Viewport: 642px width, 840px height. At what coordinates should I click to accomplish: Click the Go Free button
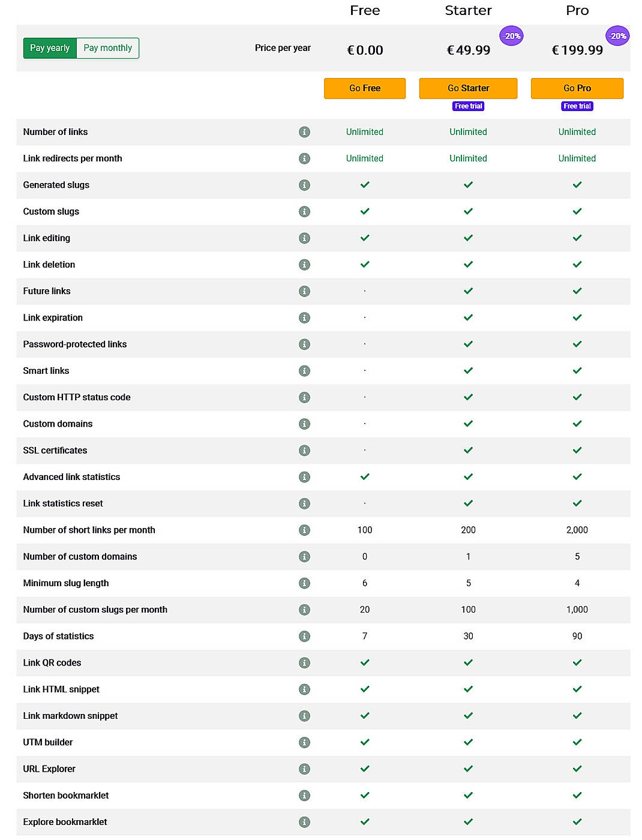(364, 88)
